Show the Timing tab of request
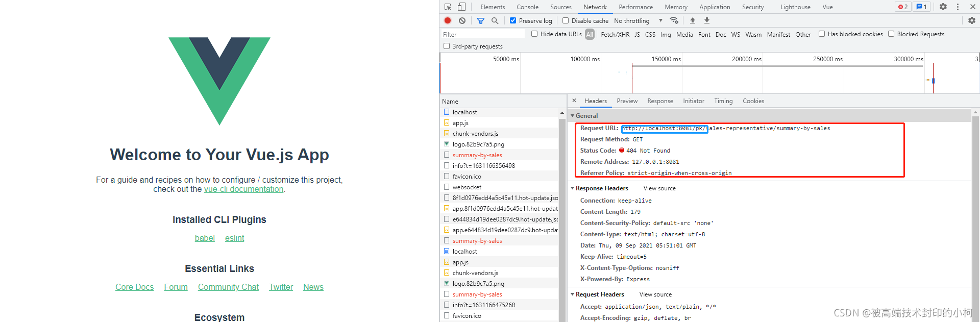 (x=723, y=101)
